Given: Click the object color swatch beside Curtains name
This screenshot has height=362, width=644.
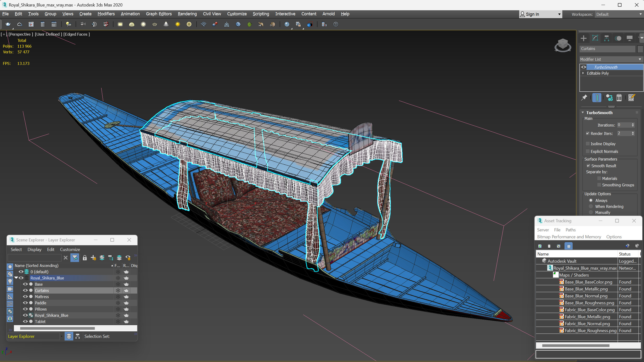Looking at the screenshot, I should point(640,49).
